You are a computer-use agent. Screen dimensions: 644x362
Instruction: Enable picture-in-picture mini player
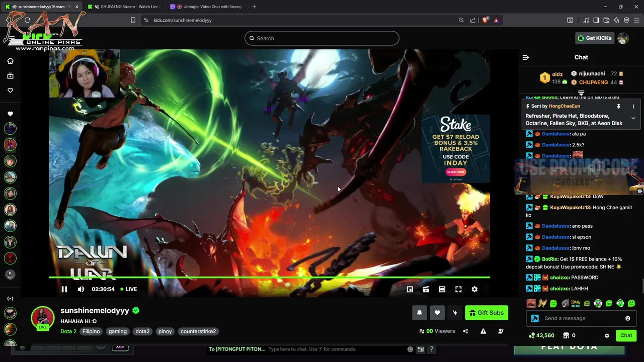(410, 289)
